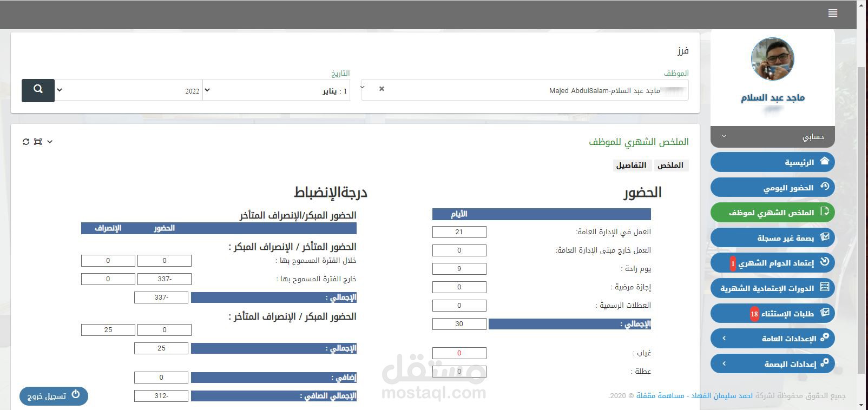Click the daily attendance clock icon
This screenshot has width=868, height=410.
(x=824, y=187)
